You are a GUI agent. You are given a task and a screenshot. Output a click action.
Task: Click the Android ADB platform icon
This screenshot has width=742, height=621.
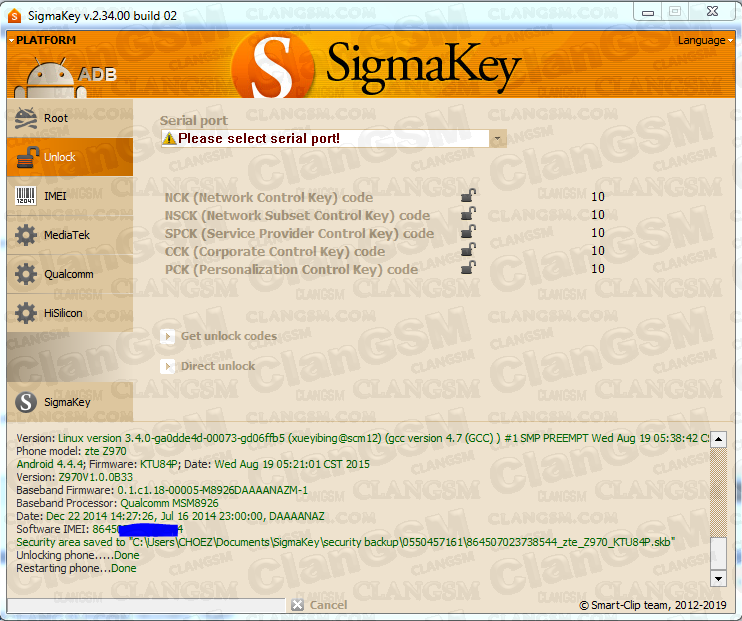tap(65, 77)
